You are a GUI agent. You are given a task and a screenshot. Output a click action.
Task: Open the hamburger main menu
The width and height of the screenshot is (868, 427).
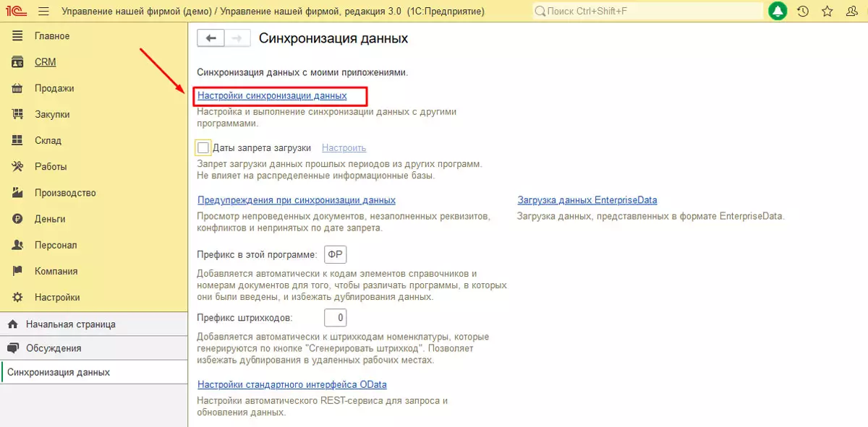(x=43, y=12)
